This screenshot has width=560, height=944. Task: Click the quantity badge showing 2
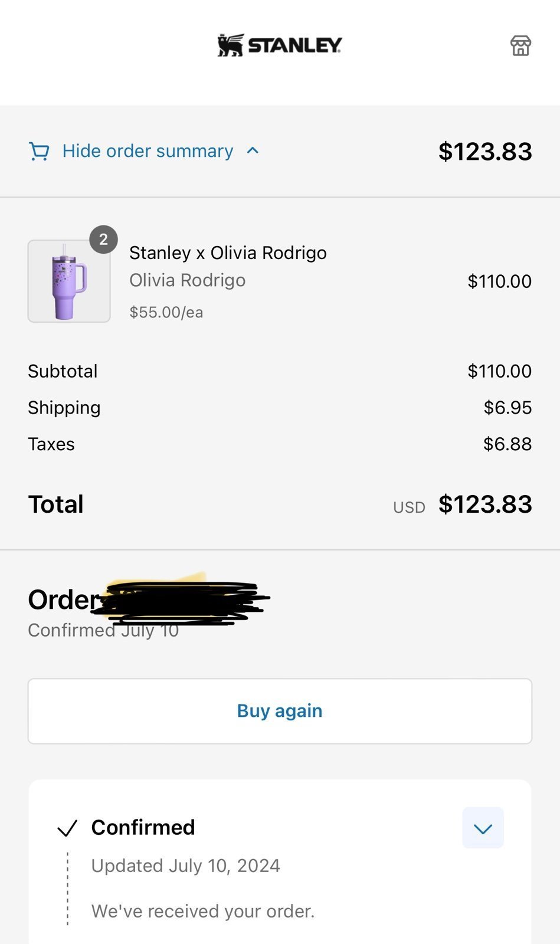[103, 240]
